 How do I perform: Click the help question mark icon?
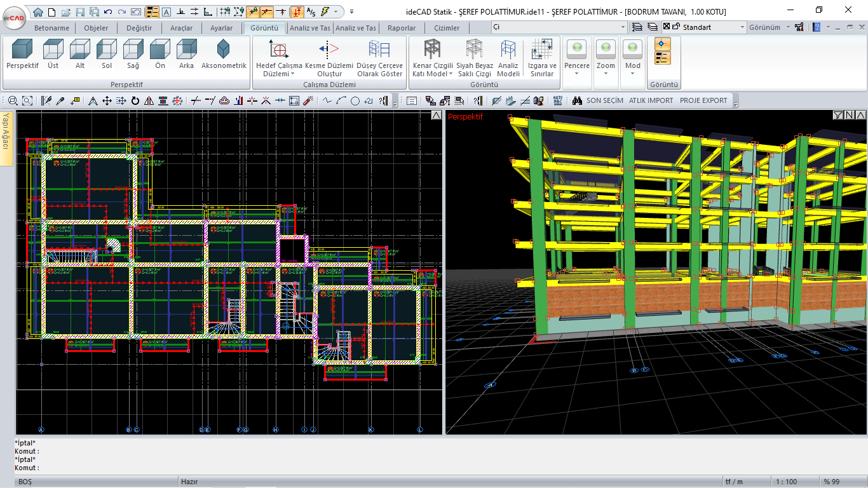817,27
